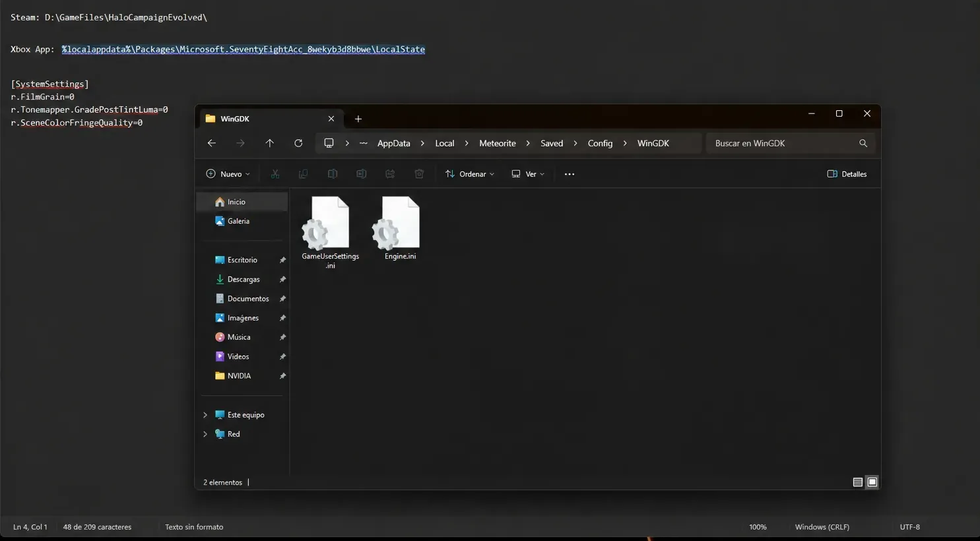This screenshot has height=541, width=980.
Task: Open Inicio in the sidebar
Action: tap(243, 202)
